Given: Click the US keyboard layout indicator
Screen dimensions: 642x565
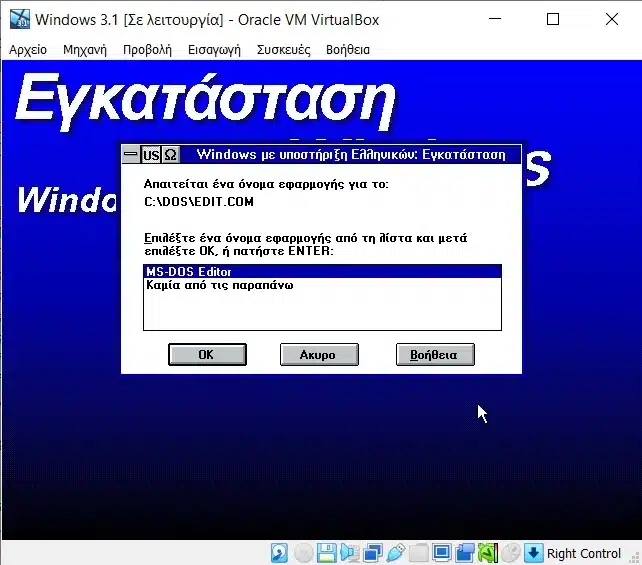Looking at the screenshot, I should click(151, 155).
